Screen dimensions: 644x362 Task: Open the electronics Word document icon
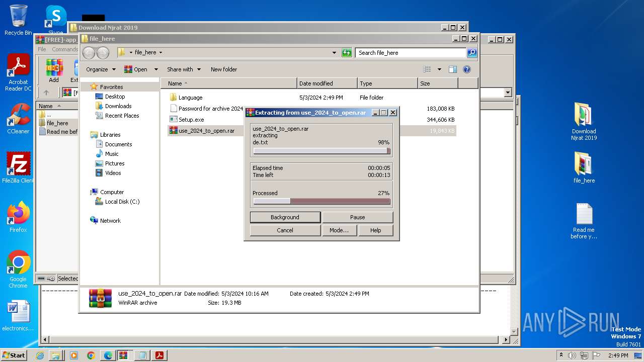point(18,316)
